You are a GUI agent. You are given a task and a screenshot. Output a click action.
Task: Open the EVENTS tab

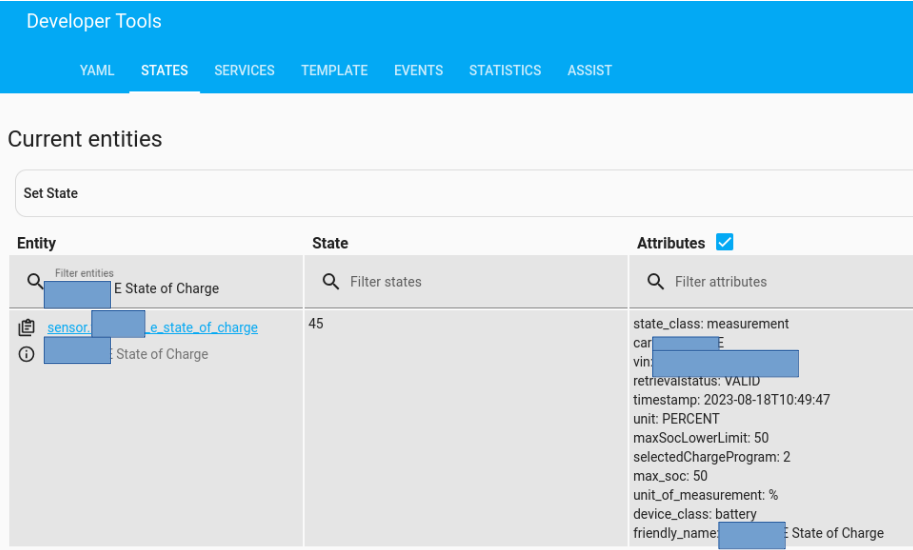coord(418,70)
